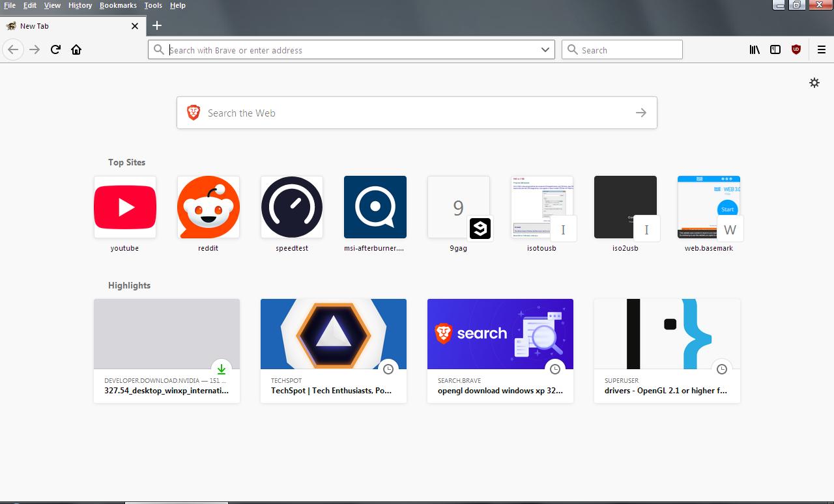Viewport: 834px width, 504px height.
Task: Click the green download icon on NVIDIA card
Action: point(222,369)
